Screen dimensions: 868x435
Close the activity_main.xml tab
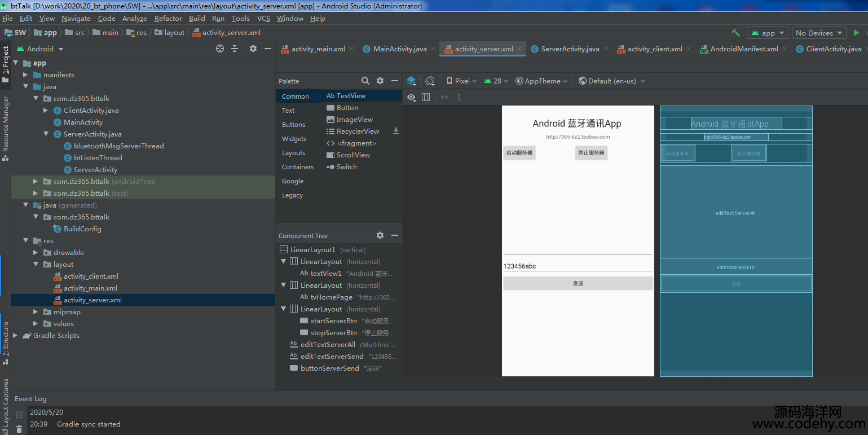click(x=351, y=49)
